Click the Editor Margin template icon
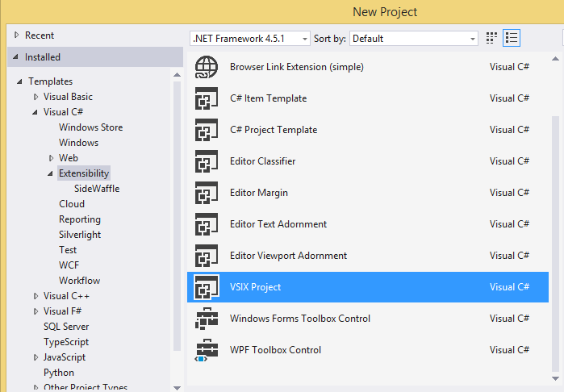 click(207, 193)
